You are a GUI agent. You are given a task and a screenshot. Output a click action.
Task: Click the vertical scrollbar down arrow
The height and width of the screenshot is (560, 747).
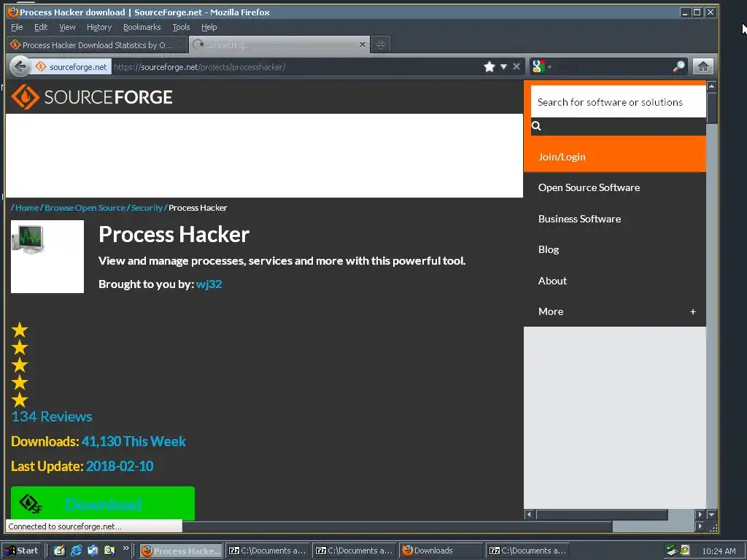712,514
